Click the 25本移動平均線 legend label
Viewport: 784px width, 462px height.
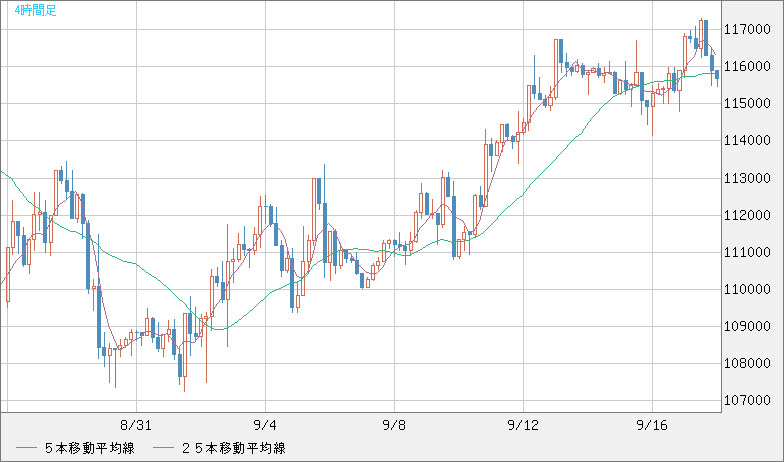point(234,448)
